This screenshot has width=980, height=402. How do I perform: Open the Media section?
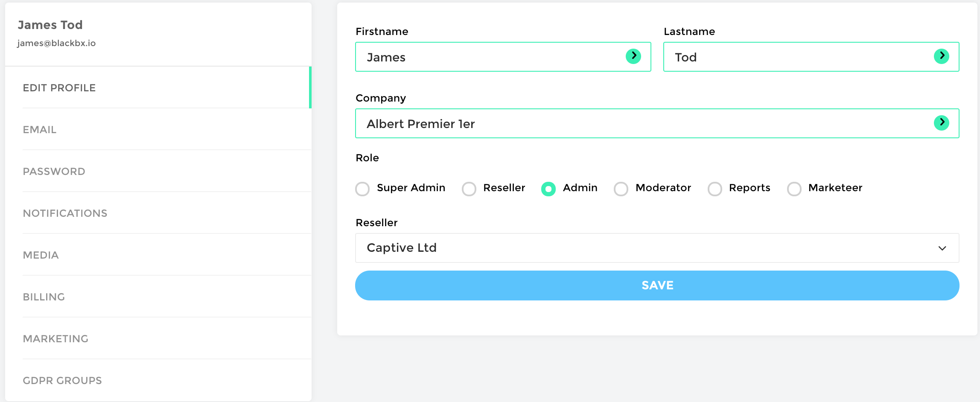pyautogui.click(x=41, y=255)
